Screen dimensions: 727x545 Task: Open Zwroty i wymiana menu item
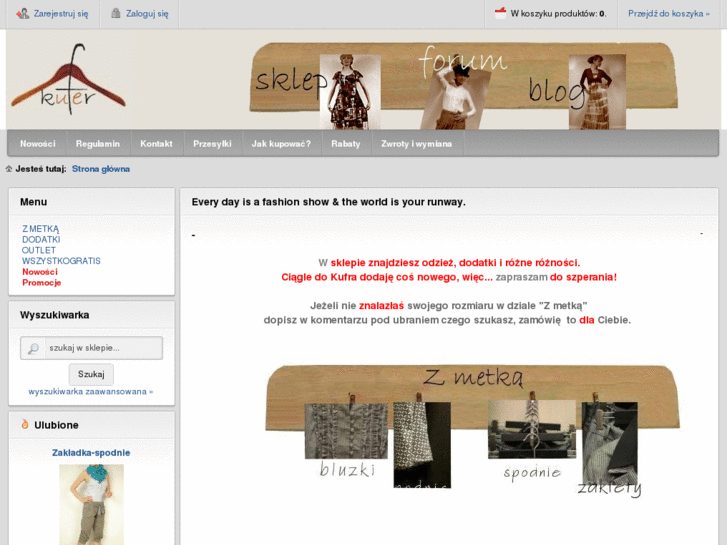pos(416,144)
